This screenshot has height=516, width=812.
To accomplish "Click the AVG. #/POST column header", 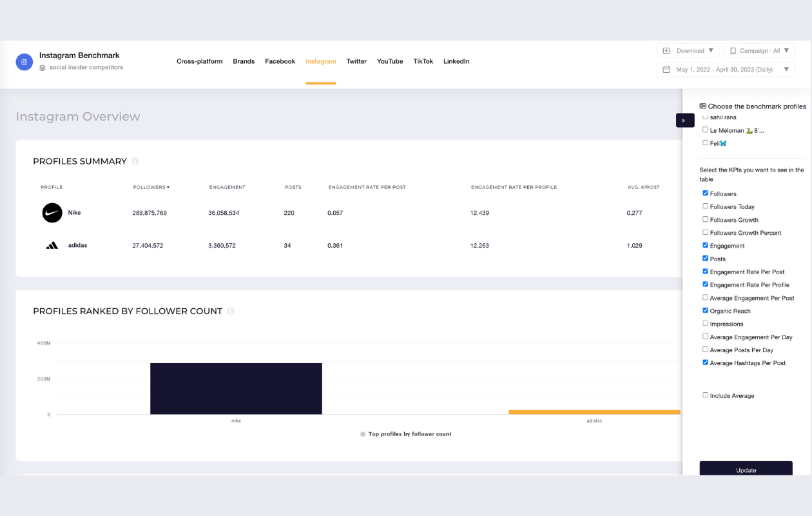I will [x=643, y=187].
